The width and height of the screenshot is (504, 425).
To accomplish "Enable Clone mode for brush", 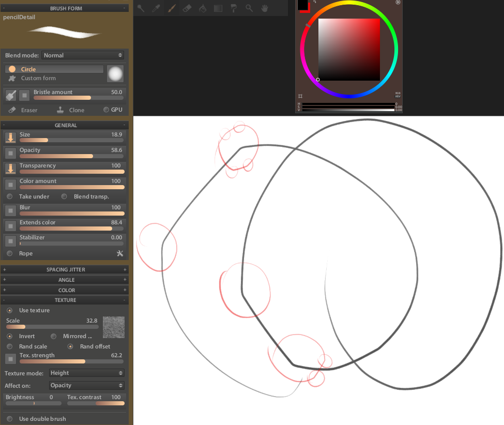I will (70, 110).
